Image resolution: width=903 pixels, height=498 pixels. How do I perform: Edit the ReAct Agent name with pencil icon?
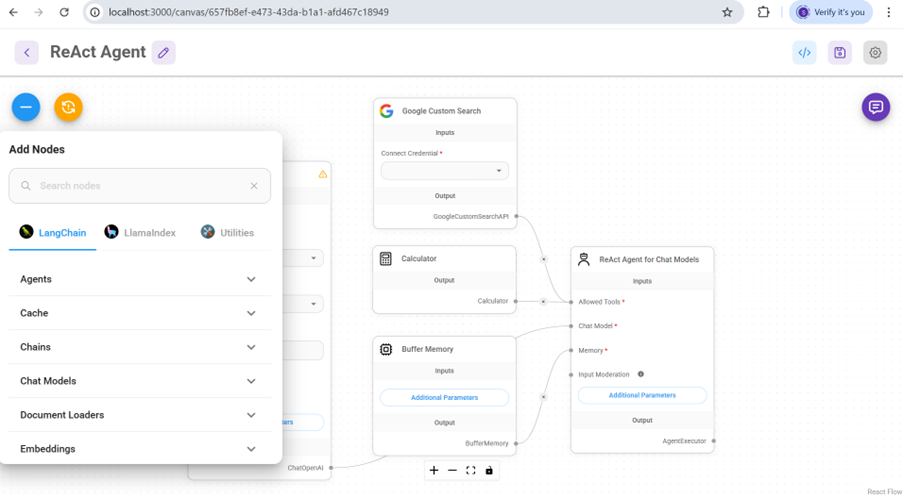pos(164,52)
